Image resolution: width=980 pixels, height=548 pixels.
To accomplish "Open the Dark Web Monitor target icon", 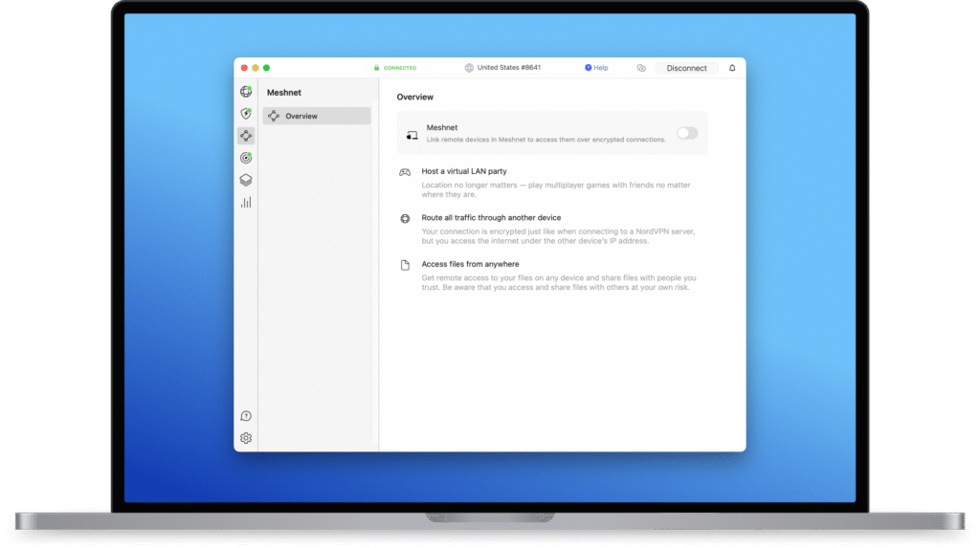I will pos(246,158).
